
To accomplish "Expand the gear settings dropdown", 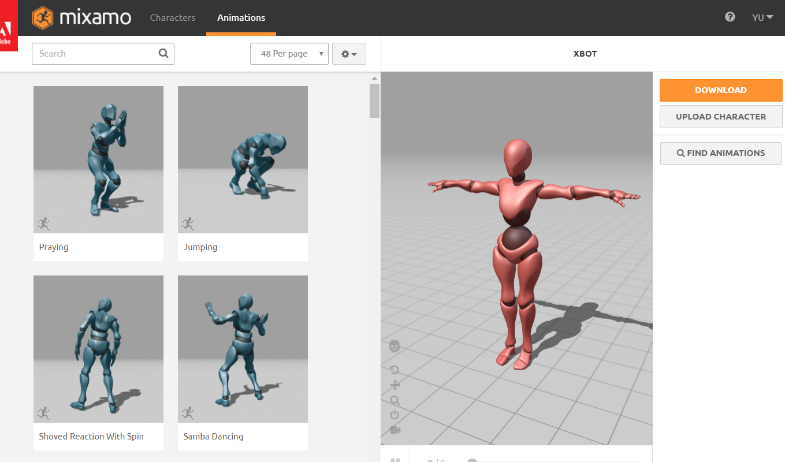I will click(x=349, y=54).
